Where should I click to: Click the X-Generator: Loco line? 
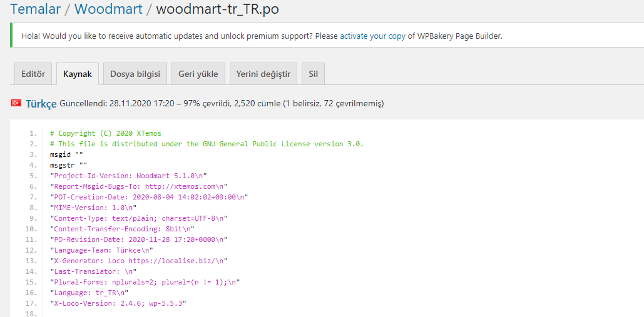[x=139, y=261]
